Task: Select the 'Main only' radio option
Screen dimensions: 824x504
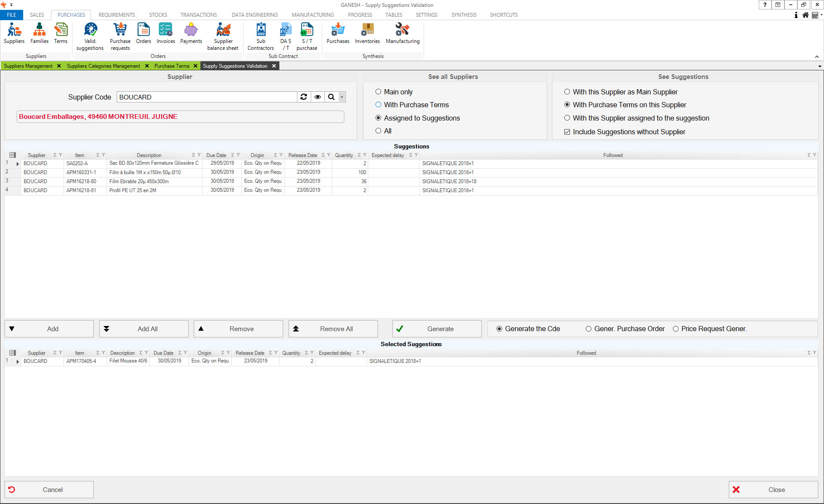Action: (x=378, y=92)
